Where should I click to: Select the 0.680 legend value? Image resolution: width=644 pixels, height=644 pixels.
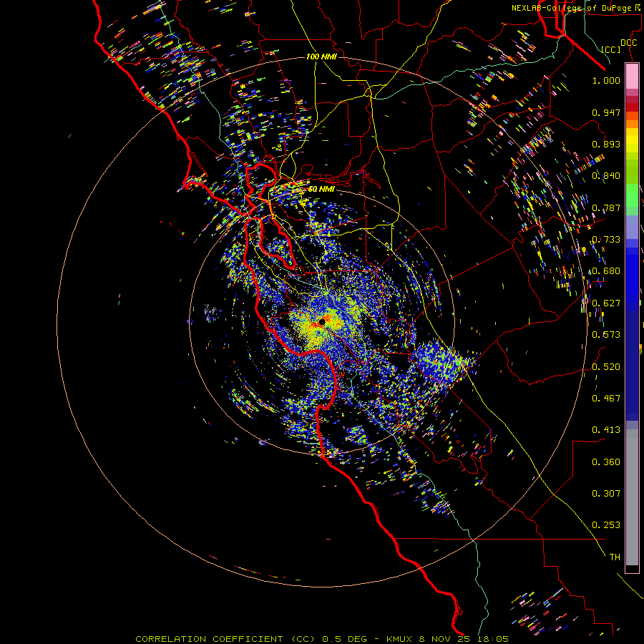(606, 271)
